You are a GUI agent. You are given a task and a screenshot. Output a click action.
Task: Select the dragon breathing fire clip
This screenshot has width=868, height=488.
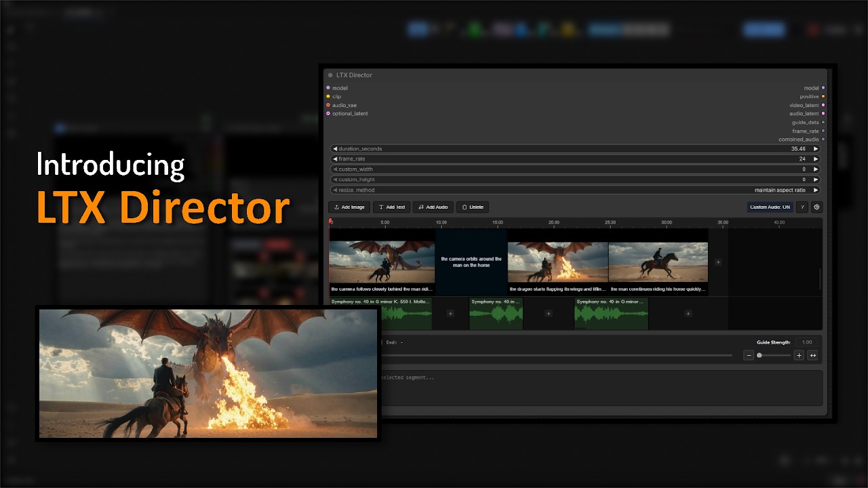[x=557, y=262]
